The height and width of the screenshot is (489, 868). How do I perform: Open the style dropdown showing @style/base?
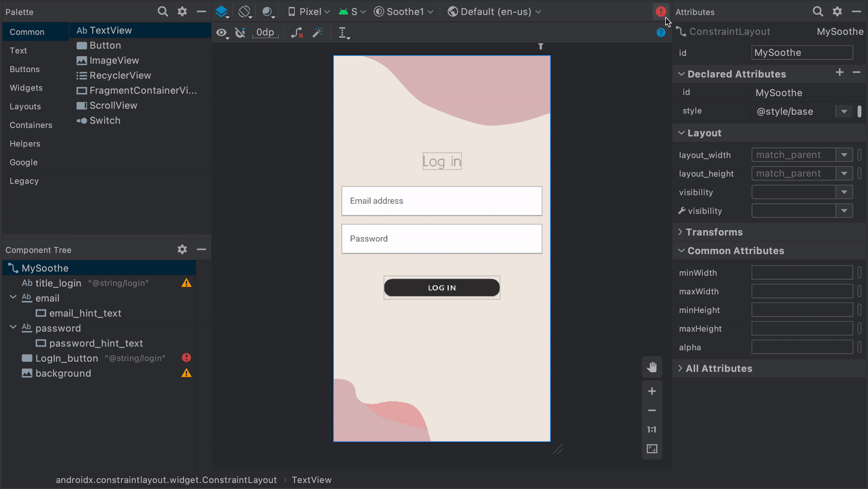tap(845, 111)
